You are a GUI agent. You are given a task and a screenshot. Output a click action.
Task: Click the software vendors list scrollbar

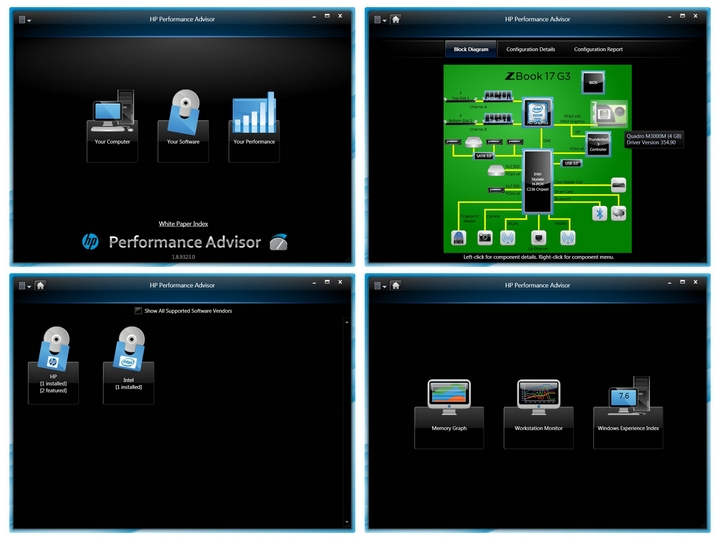pyautogui.click(x=348, y=420)
